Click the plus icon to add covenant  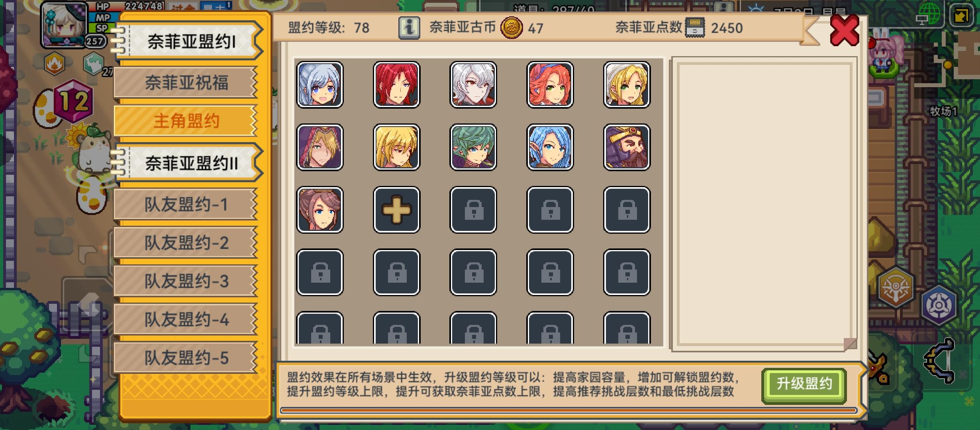pyautogui.click(x=396, y=209)
